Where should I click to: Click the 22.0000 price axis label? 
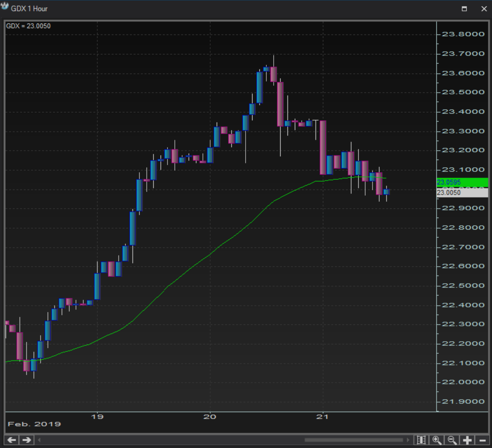463,382
